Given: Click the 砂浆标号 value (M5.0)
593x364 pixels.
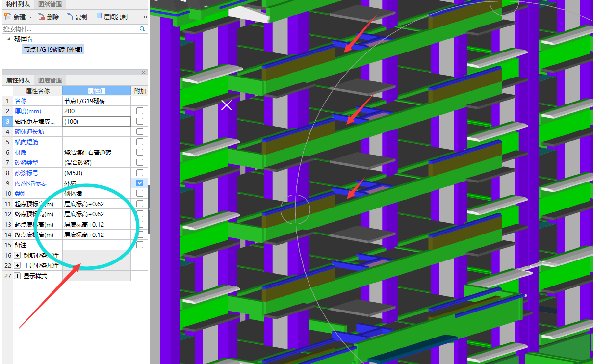Looking at the screenshot, I should pyautogui.click(x=97, y=173).
